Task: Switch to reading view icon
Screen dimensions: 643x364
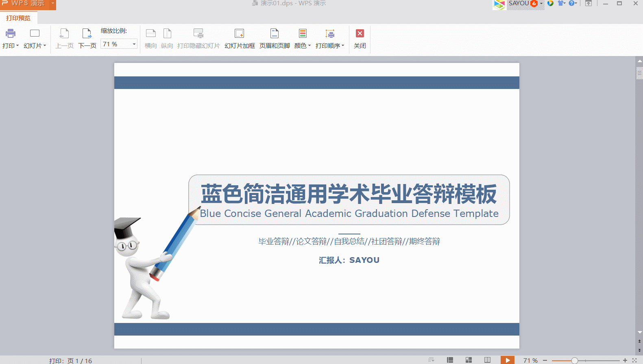Action: [487, 360]
